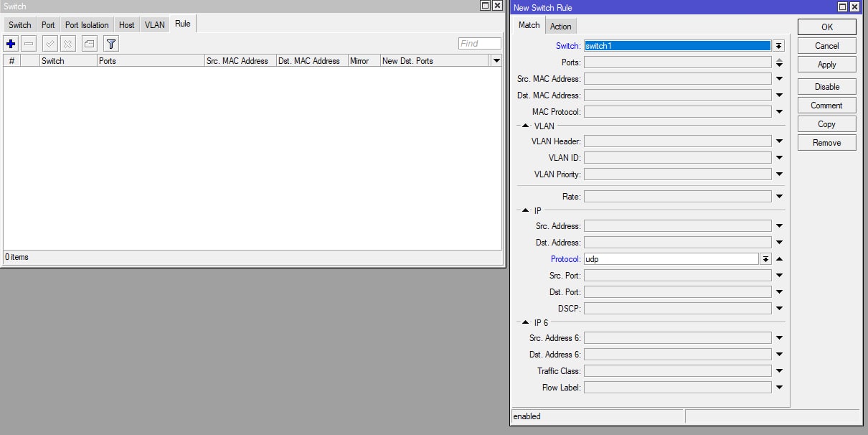This screenshot has height=435, width=868.
Task: Expand the Dst. Port field
Action: click(x=779, y=292)
